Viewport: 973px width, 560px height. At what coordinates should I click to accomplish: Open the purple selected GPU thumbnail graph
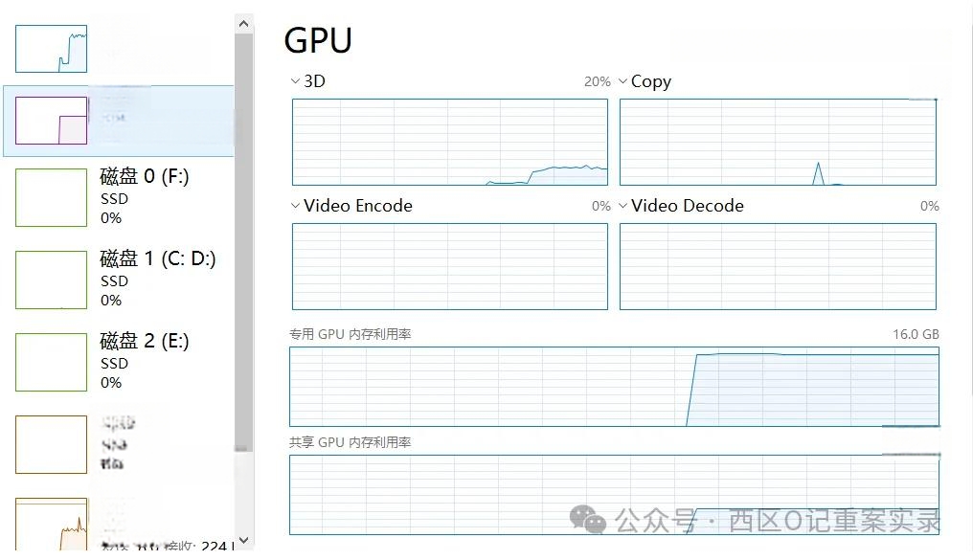coord(51,121)
